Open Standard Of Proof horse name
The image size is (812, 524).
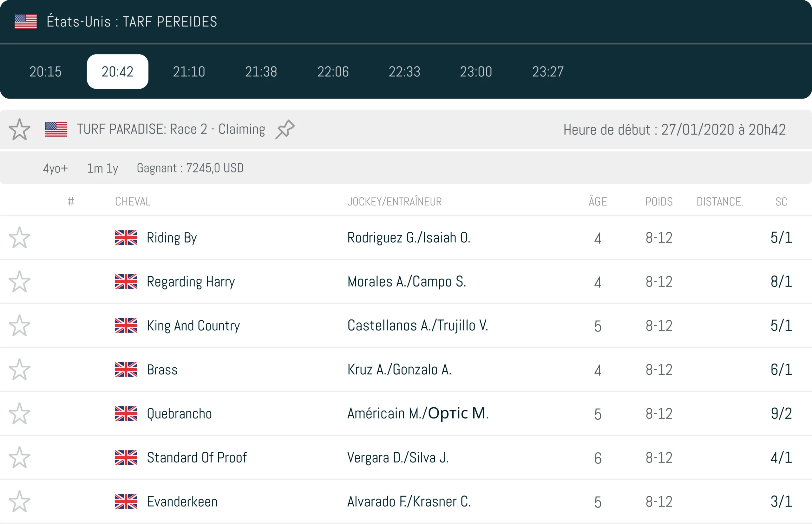(196, 458)
